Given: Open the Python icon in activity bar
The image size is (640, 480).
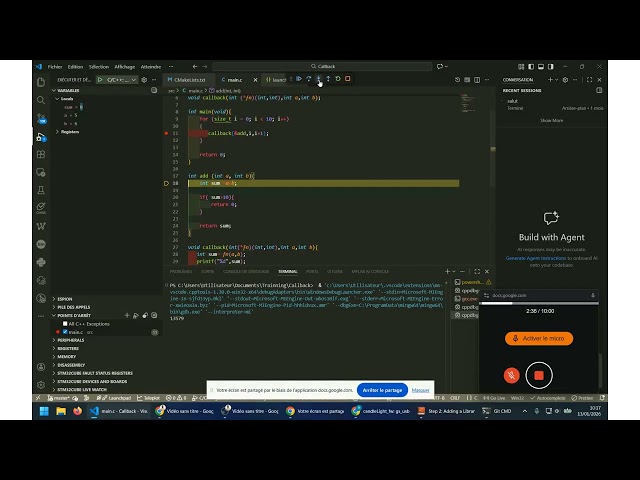Looking at the screenshot, I should [x=41, y=262].
